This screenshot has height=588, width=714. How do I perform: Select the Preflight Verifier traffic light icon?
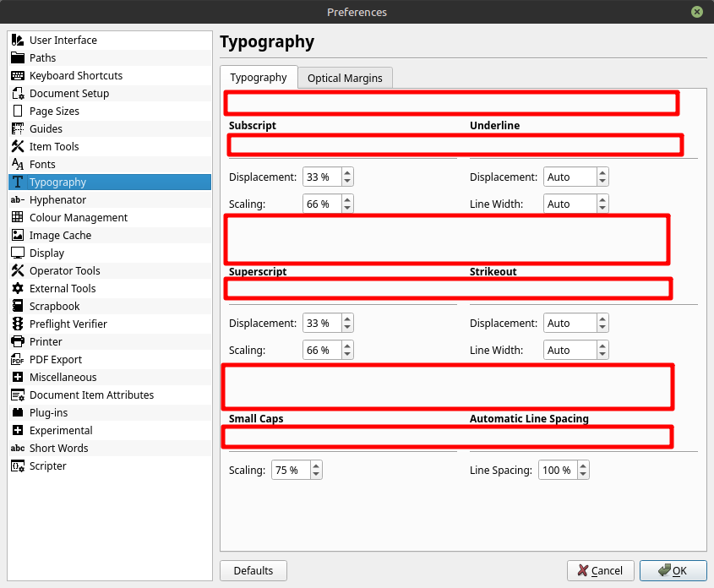point(18,324)
